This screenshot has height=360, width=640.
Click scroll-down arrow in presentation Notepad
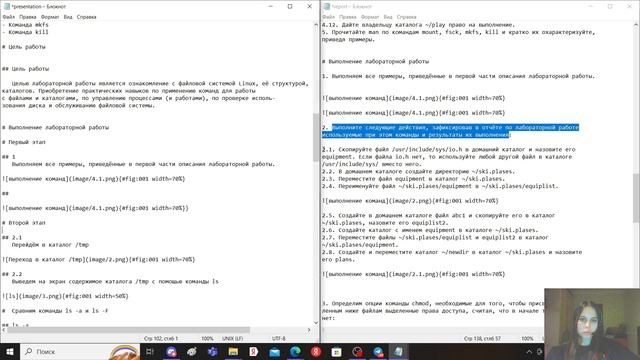316,323
